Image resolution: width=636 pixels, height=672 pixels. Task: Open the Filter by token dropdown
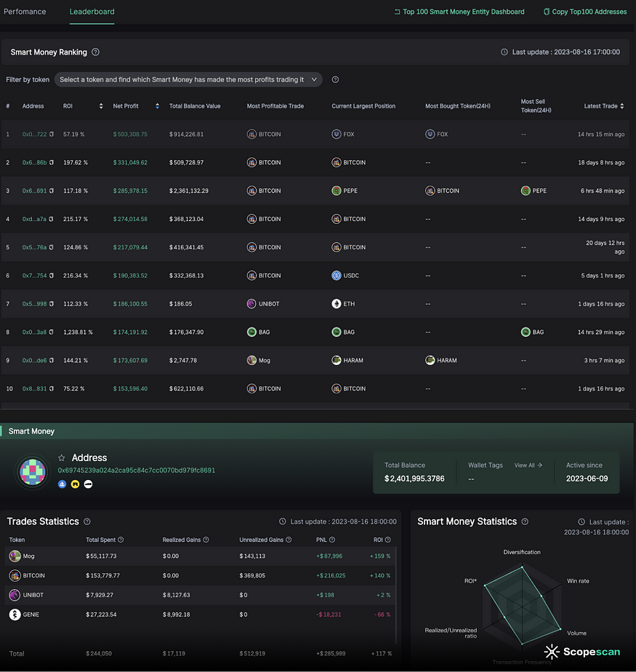tap(188, 80)
